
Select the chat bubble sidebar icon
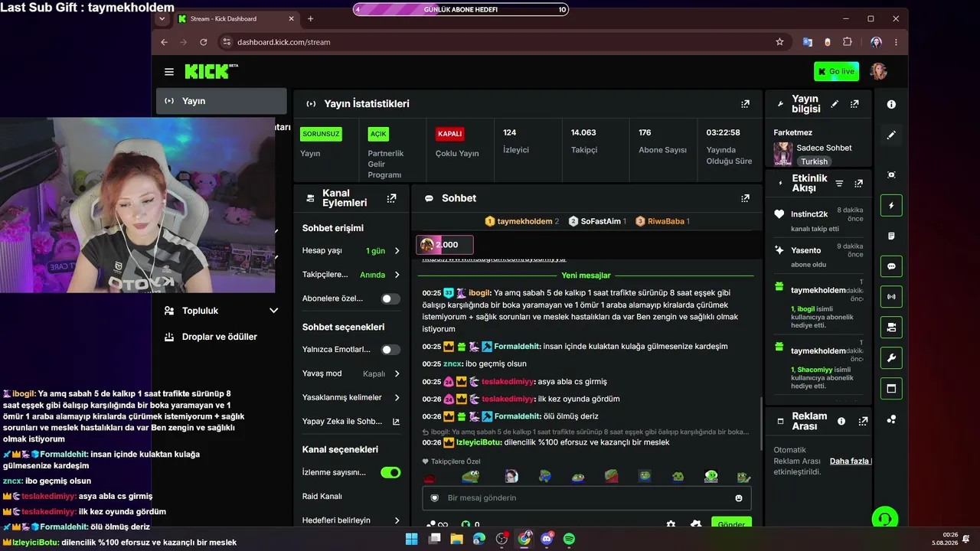(x=891, y=267)
